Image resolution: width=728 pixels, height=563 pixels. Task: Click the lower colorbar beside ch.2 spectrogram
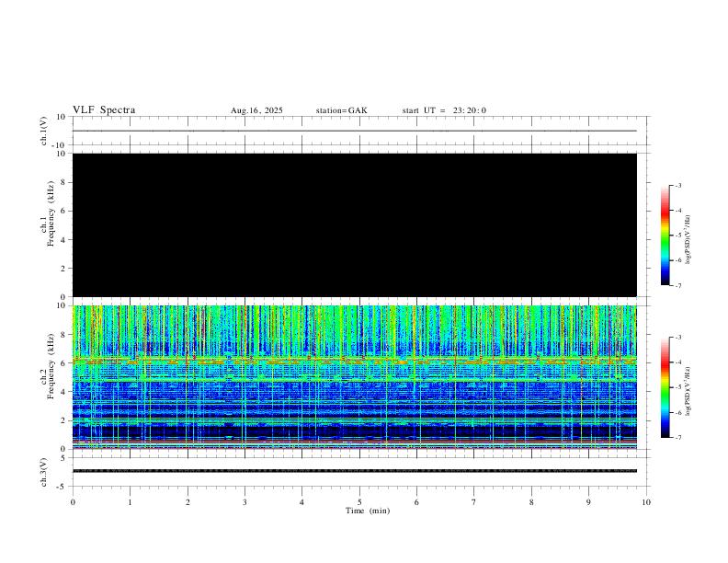click(665, 387)
